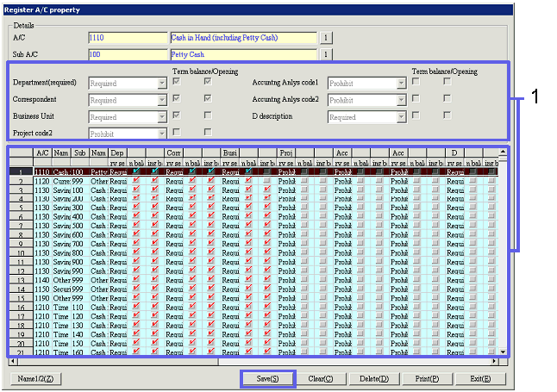The width and height of the screenshot is (557, 392).
Task: Click the lookup button beside Petty Cash field
Action: [x=326, y=54]
